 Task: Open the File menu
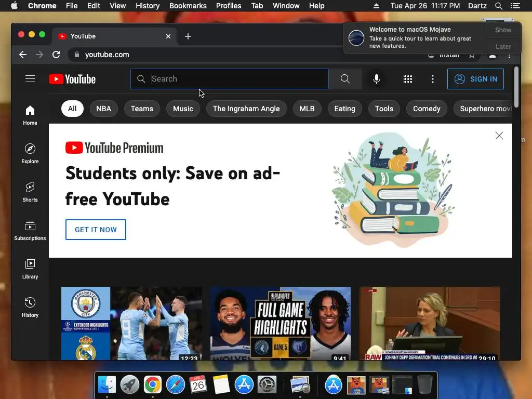(72, 6)
